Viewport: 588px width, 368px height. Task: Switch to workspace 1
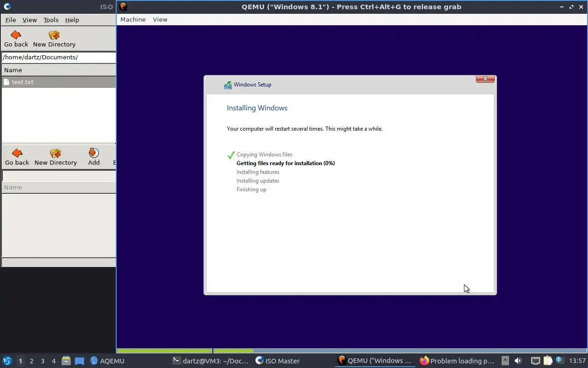[20, 361]
